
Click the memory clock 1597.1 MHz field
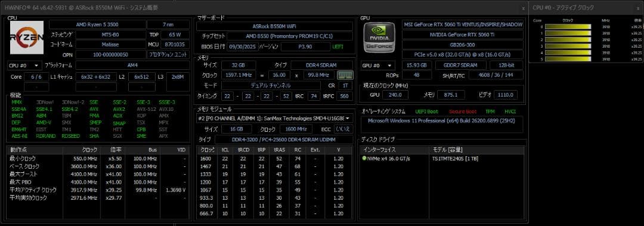[238, 75]
